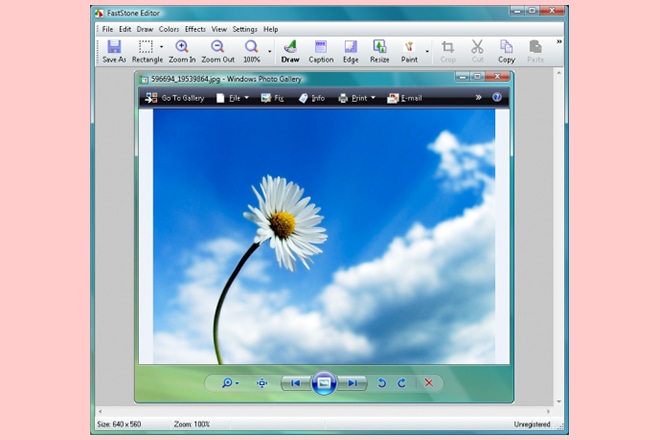Expand the Rectangle selection dropdown arrow
This screenshot has width=660, height=440.
[x=162, y=47]
